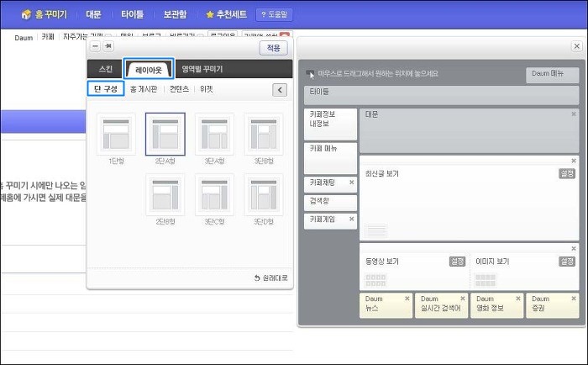The width and height of the screenshot is (588, 365).
Task: Pick the 3단C형 layout icon
Action: [214, 195]
